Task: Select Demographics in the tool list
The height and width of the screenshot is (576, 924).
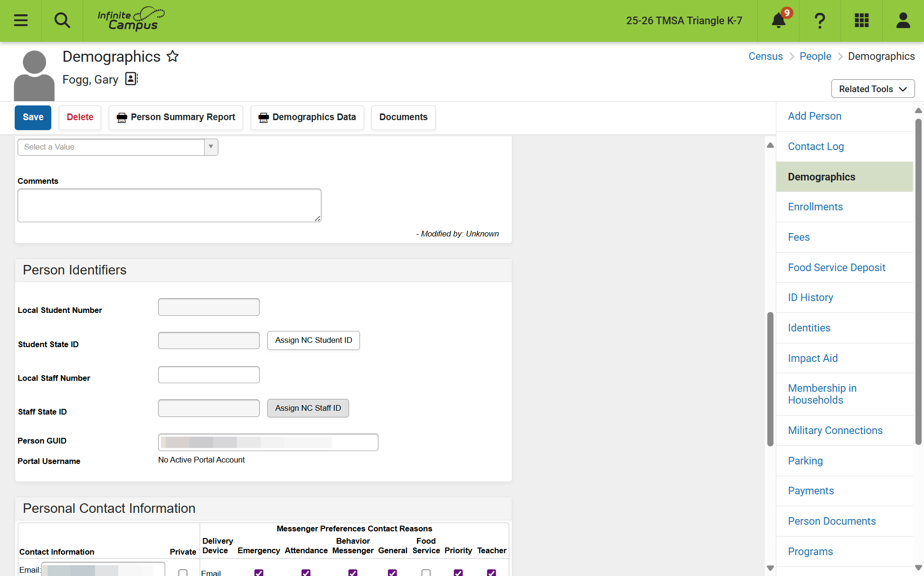Action: tap(844, 177)
